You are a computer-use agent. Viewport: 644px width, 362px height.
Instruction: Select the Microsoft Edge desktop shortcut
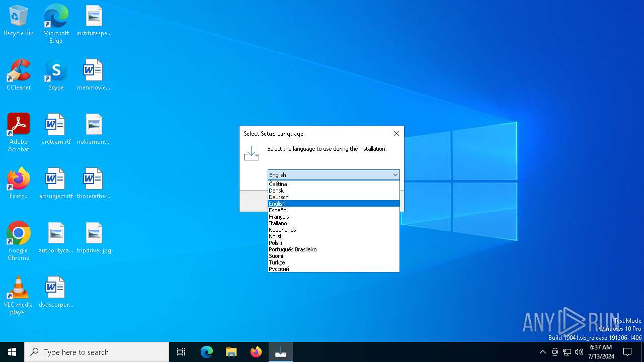coord(56,24)
